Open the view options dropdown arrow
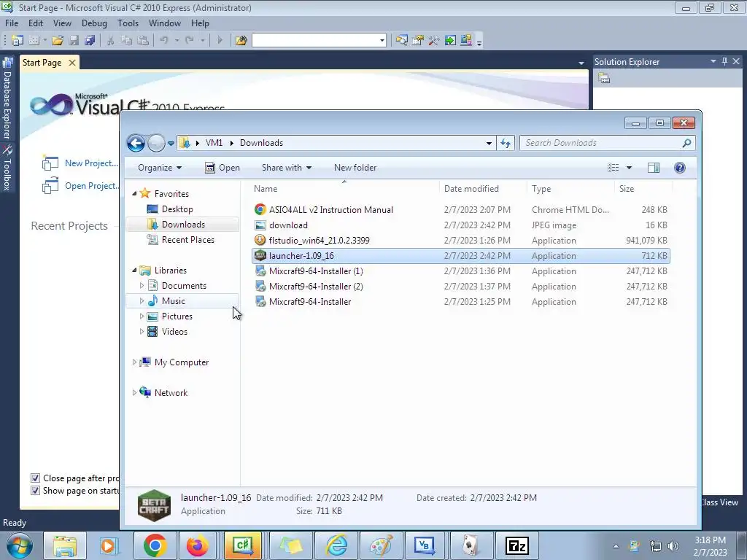747x560 pixels. [x=629, y=168]
